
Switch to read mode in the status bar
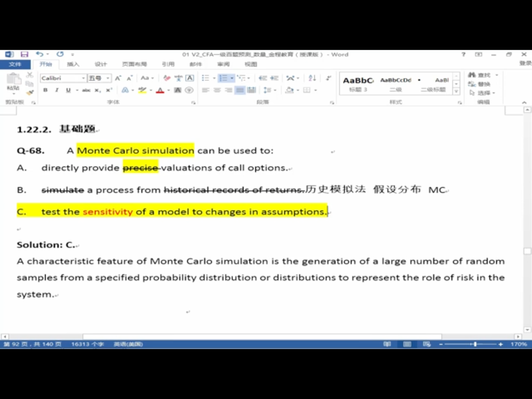coord(387,344)
